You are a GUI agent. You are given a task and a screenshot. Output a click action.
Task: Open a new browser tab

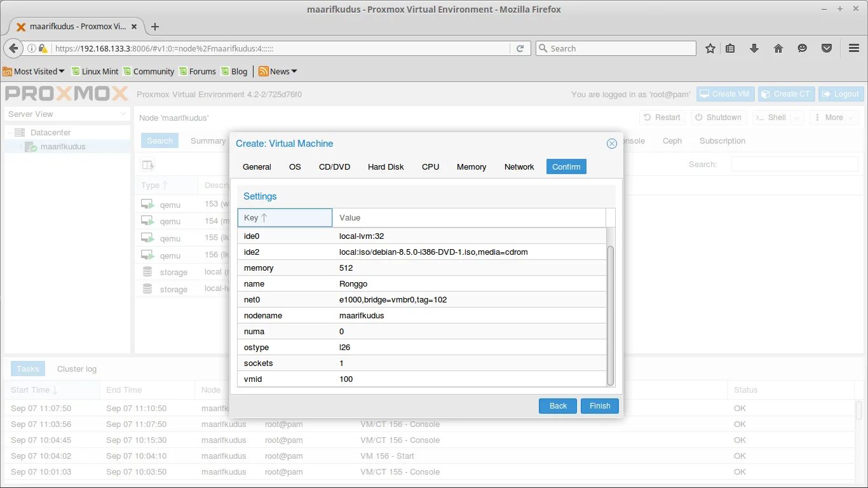[x=155, y=27]
